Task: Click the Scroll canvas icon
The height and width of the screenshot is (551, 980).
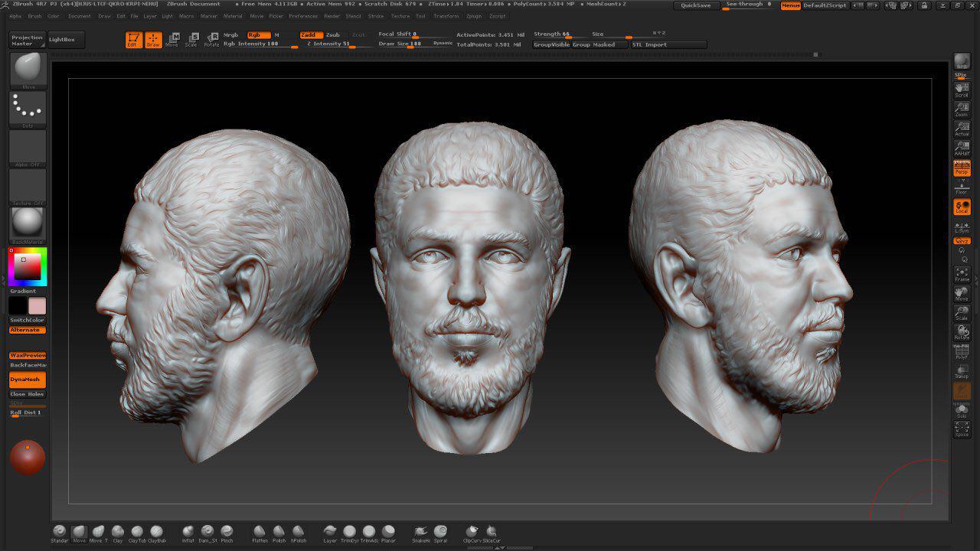Action: pos(962,90)
